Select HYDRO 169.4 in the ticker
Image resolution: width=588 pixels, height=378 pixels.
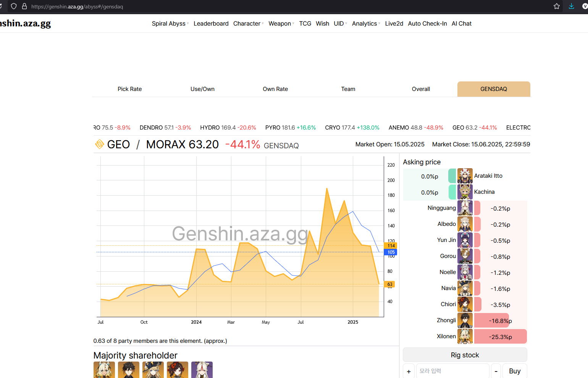(228, 128)
